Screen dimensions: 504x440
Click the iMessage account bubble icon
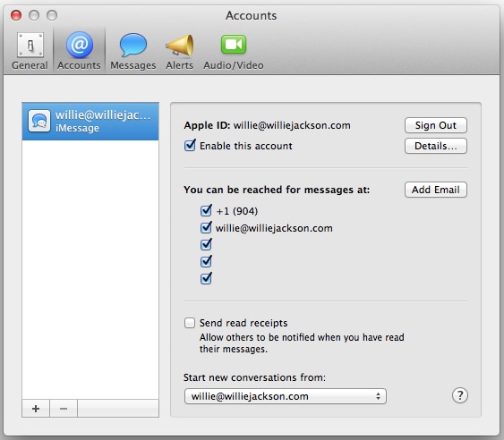coord(39,121)
